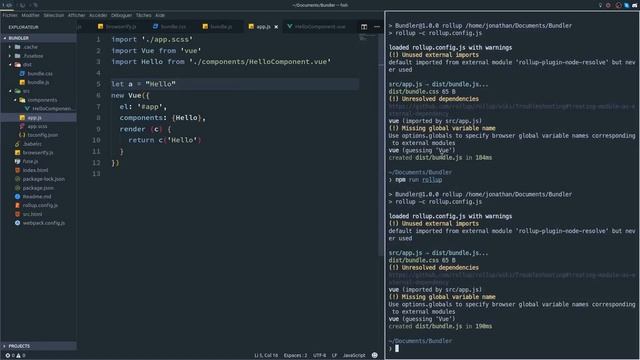Click the LF line ending indicator
This screenshot has width=640, height=360.
(x=334, y=356)
